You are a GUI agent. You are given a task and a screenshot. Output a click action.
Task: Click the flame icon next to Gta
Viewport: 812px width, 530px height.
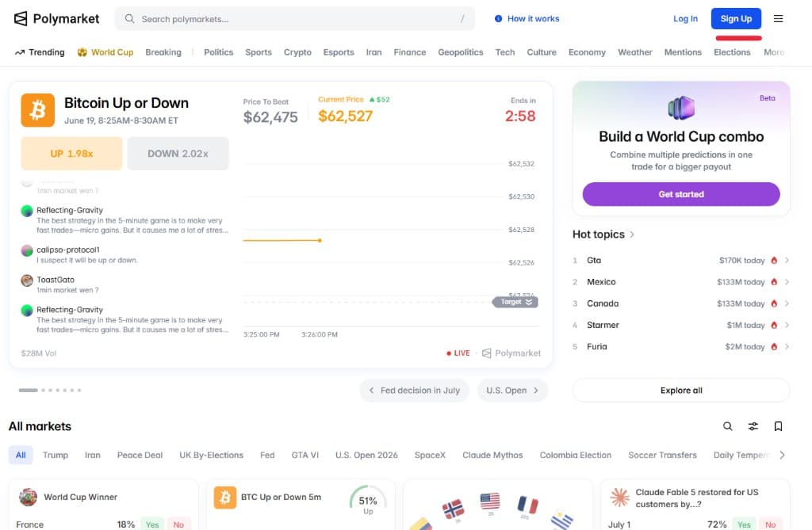coord(774,261)
